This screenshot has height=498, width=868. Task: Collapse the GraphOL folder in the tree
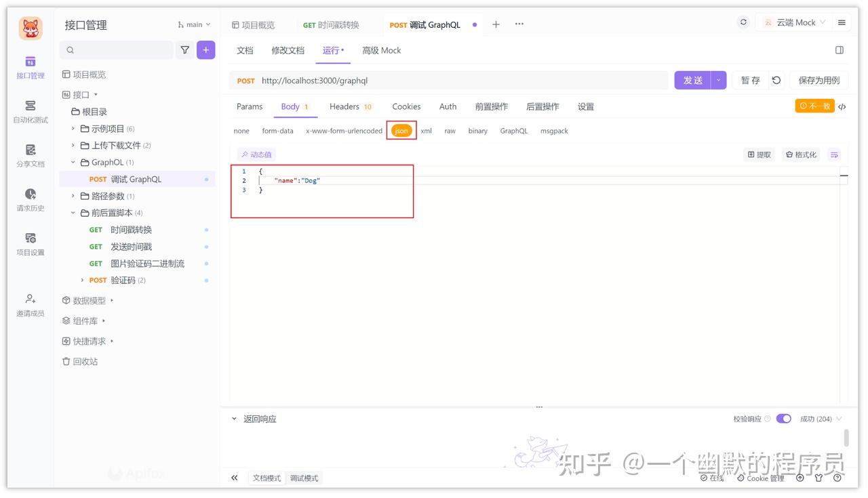click(73, 162)
